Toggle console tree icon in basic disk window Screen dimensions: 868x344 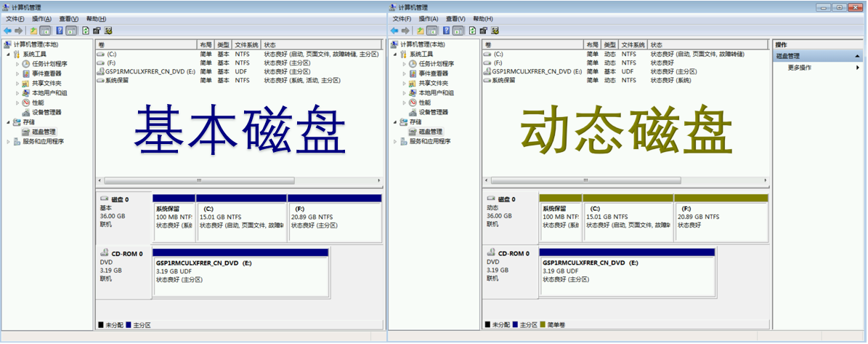(45, 31)
